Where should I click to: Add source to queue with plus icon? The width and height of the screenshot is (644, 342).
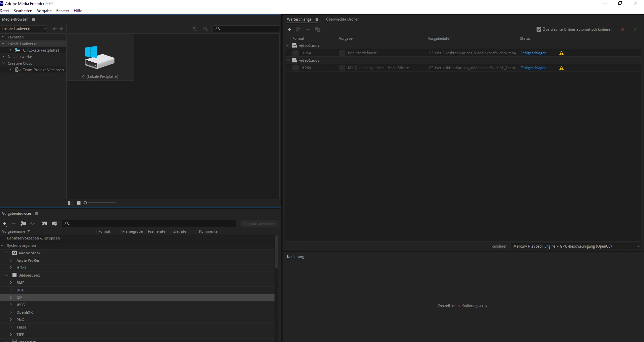(x=289, y=29)
